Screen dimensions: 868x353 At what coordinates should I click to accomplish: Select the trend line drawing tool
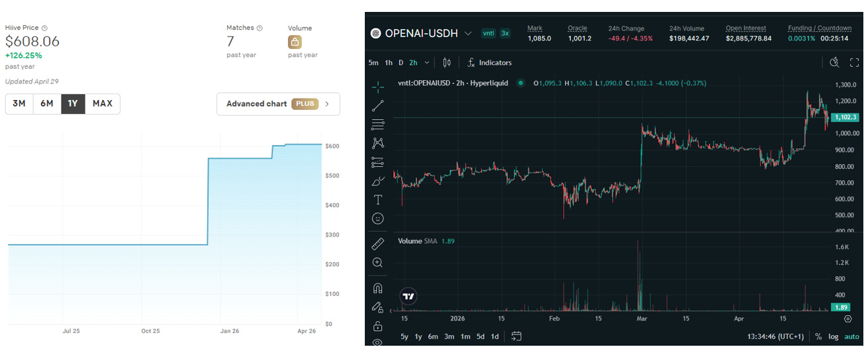(x=377, y=105)
